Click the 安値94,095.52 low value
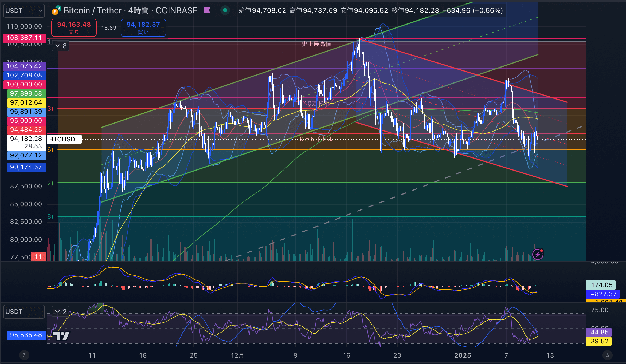The height and width of the screenshot is (364, 626). coord(364,10)
